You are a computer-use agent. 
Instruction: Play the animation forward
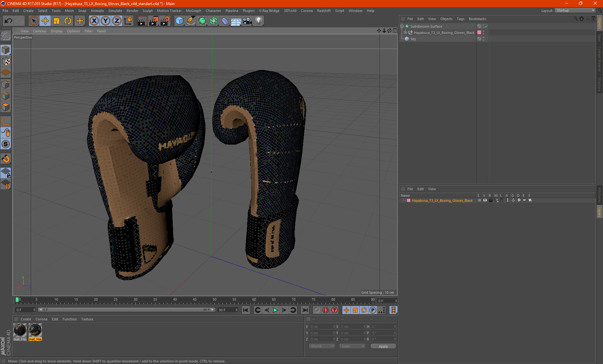point(275,310)
